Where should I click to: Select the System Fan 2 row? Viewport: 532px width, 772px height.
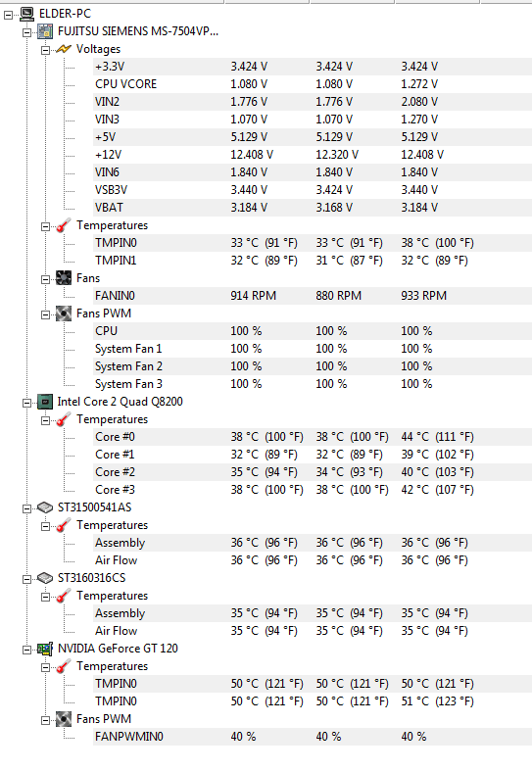313,366
